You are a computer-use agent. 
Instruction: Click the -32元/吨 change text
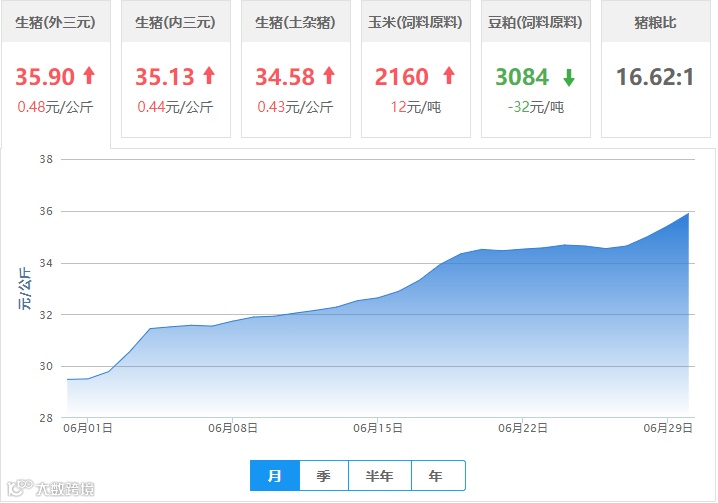coord(536,107)
